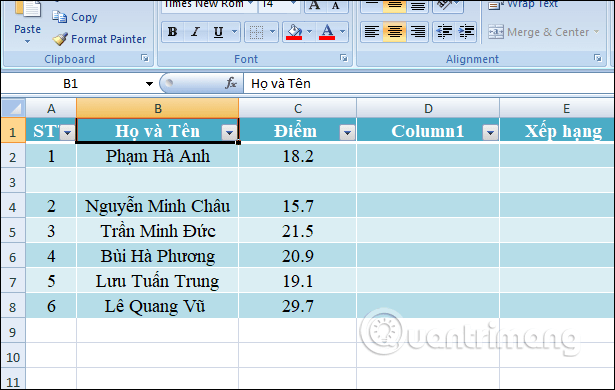
Task: Select row 3 header
Action: [13, 182]
